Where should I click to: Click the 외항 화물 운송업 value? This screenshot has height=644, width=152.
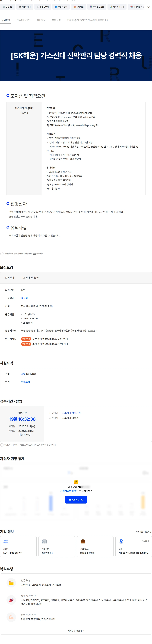(87, 553)
